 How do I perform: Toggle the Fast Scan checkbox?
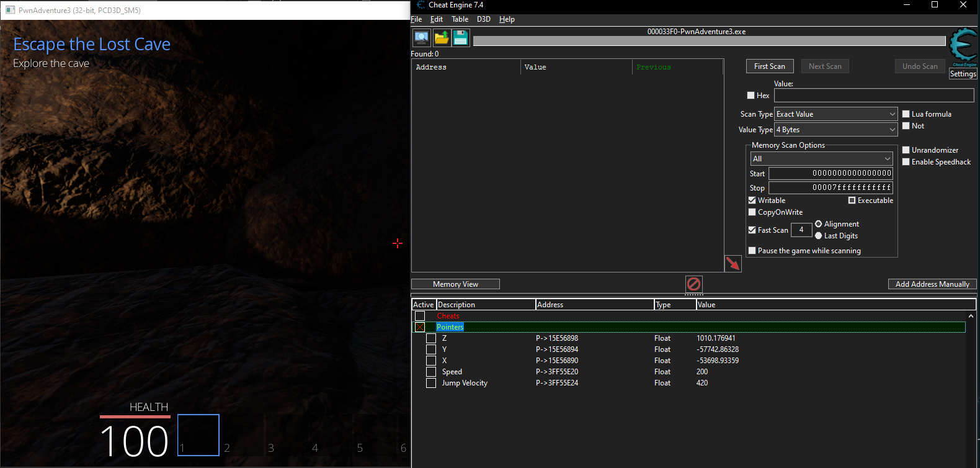coord(752,230)
